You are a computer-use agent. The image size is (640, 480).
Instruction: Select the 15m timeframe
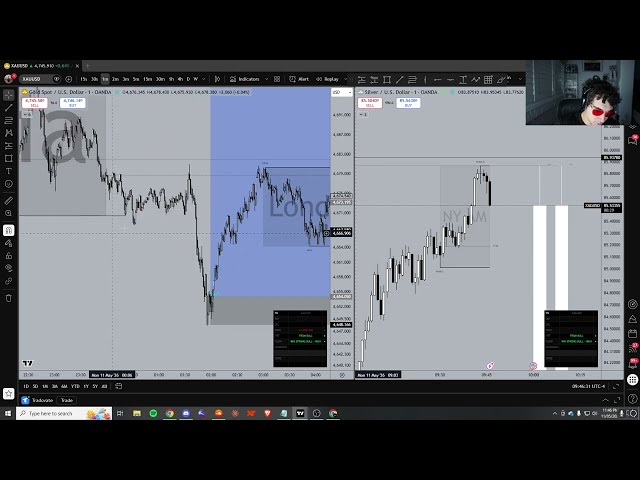tap(147, 79)
